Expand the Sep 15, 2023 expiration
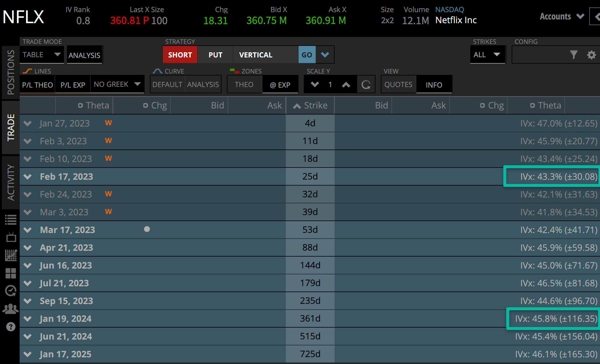 28,301
